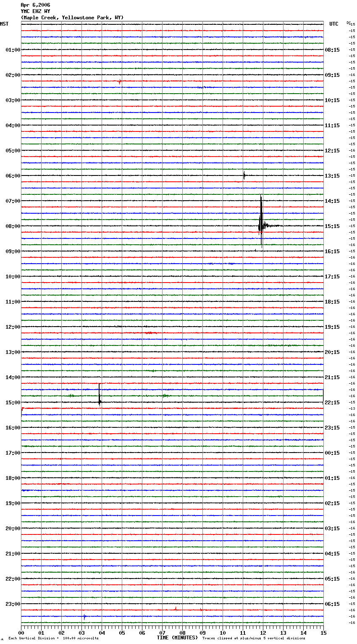Click the "14:15" UTC time label
Viewport: 357px width, 644px height.
tap(332, 201)
